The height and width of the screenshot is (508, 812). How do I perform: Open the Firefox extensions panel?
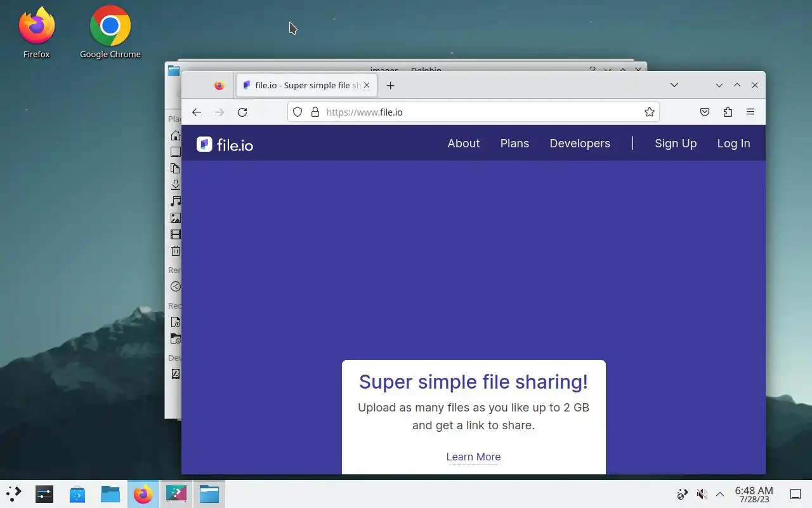pos(728,112)
